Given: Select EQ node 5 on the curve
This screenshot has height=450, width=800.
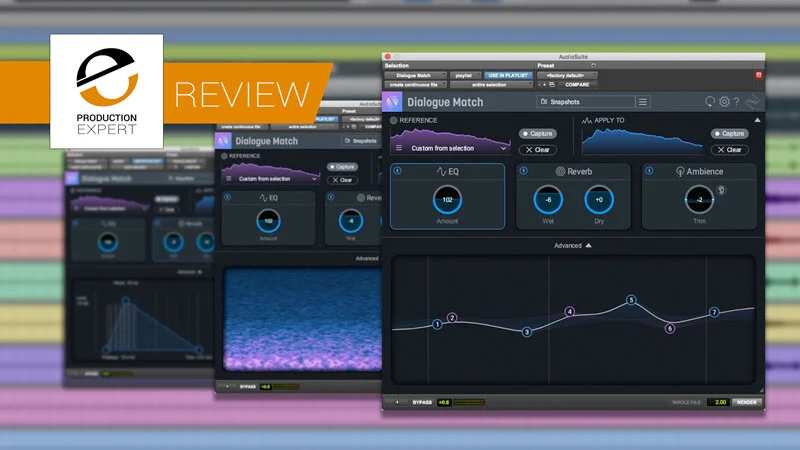Looking at the screenshot, I should tap(631, 299).
